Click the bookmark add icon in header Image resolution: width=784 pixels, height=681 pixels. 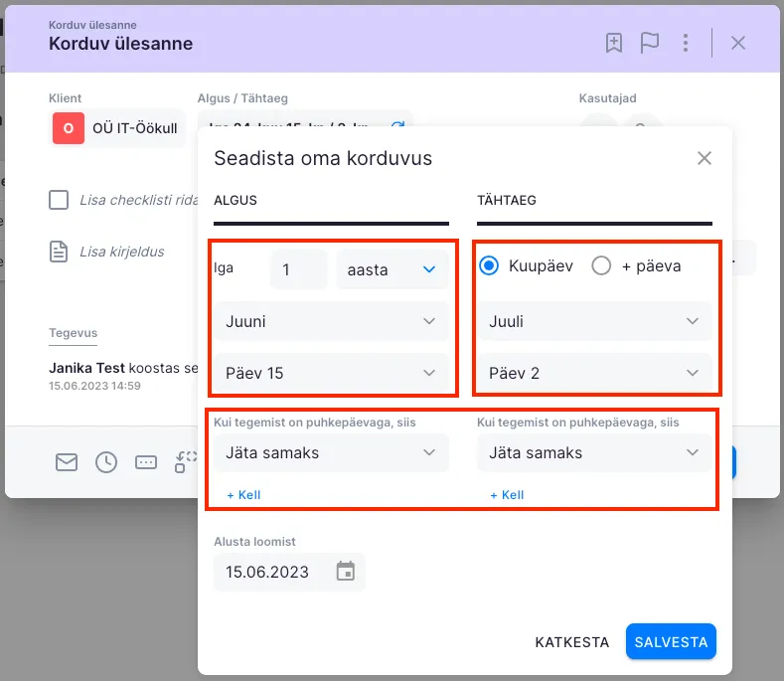tap(614, 43)
